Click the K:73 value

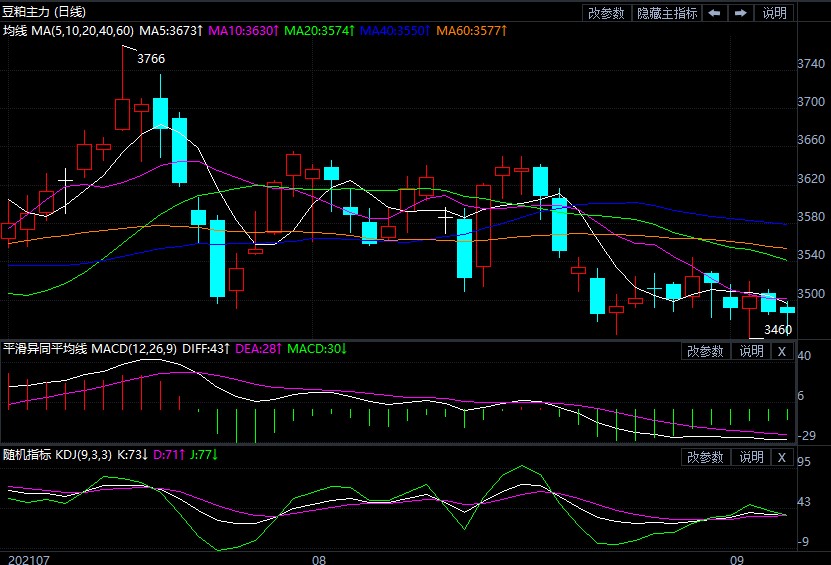(x=132, y=455)
